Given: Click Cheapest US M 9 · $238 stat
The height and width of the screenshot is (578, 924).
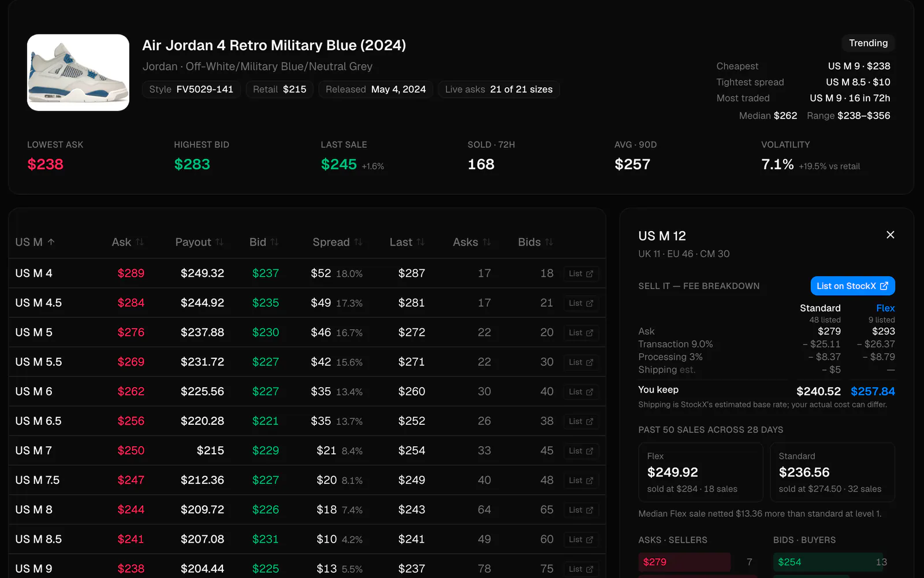Looking at the screenshot, I should [803, 66].
